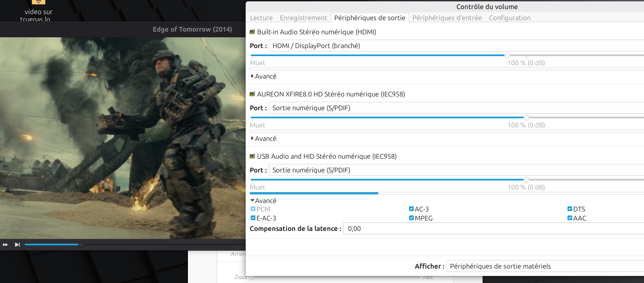This screenshot has height=283, width=644.
Task: Click the "Edge of Tomorrow (2014)" title bar
Action: (192, 29)
